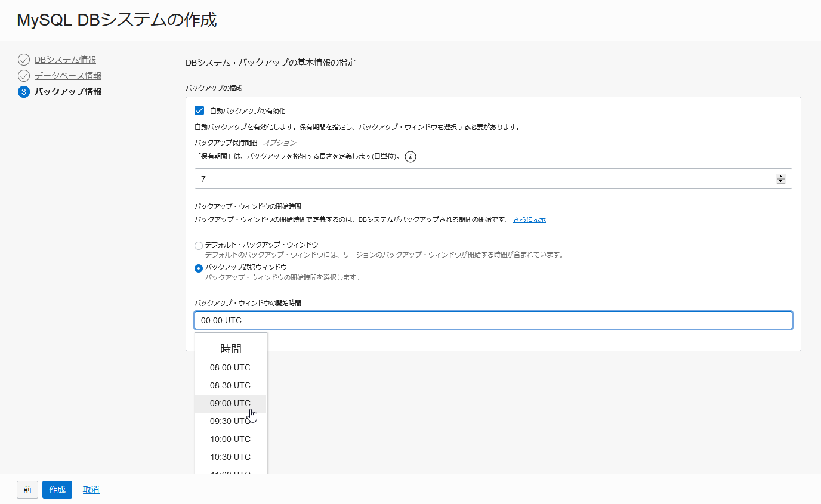Select 08:30 UTC time option

[x=230, y=385]
